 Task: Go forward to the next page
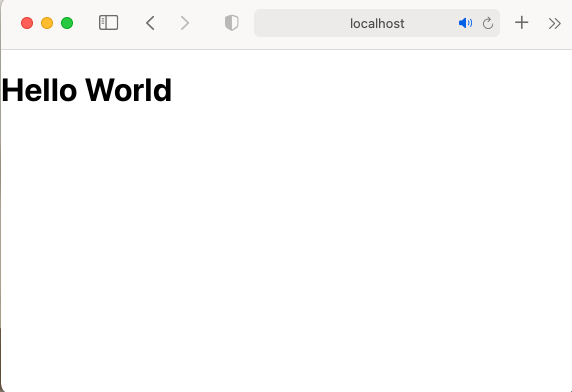185,23
